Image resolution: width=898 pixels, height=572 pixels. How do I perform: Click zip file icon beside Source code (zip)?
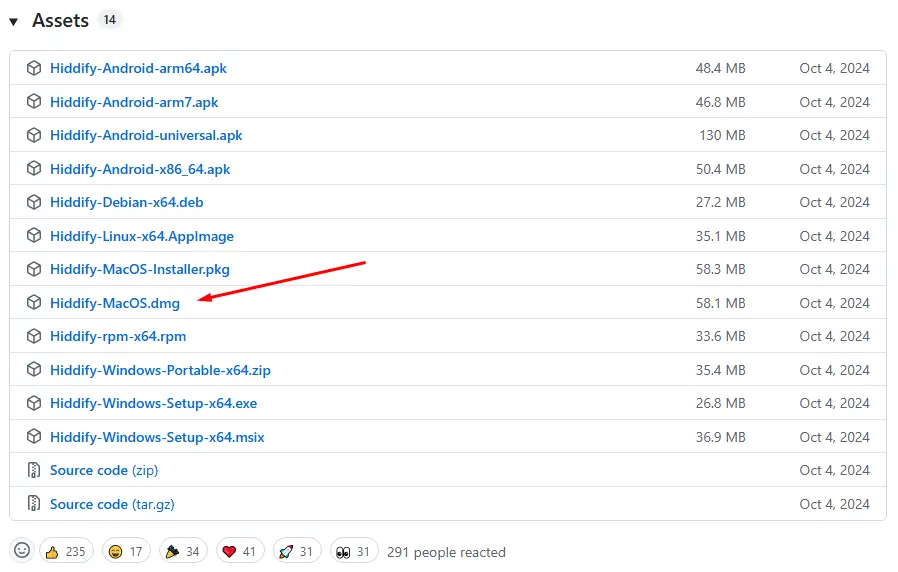(34, 470)
